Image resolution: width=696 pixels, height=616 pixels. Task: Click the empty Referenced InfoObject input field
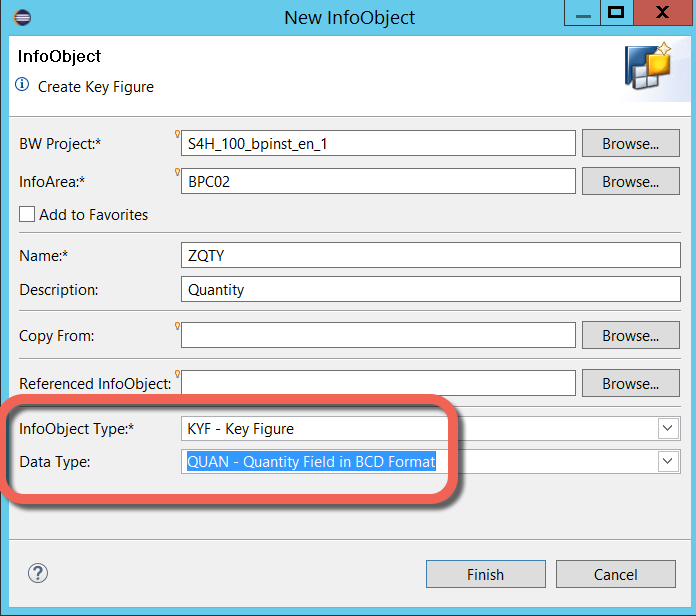coord(378,383)
